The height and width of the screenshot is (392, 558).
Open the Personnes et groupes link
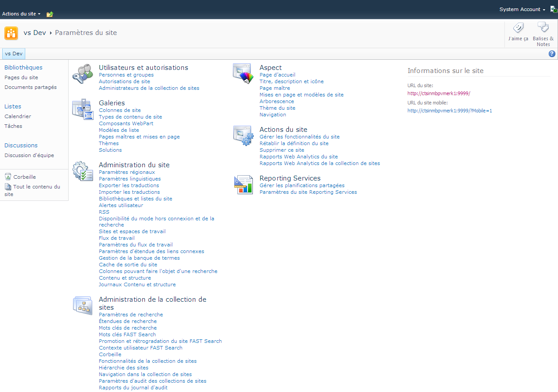pos(126,75)
